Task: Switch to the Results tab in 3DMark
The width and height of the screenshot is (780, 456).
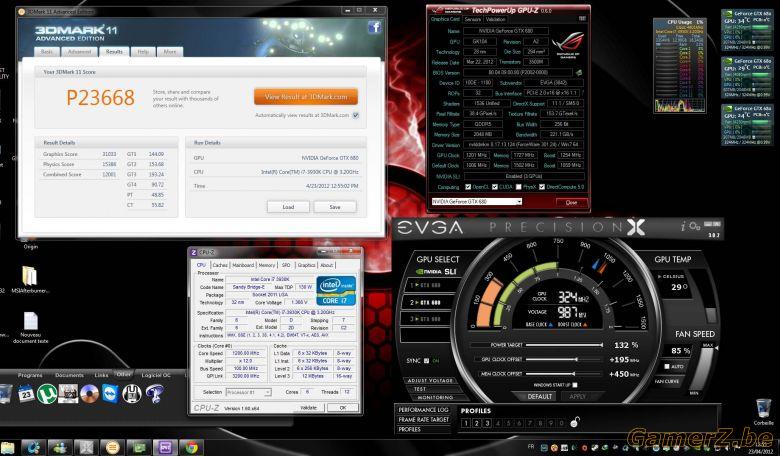Action: [114, 52]
